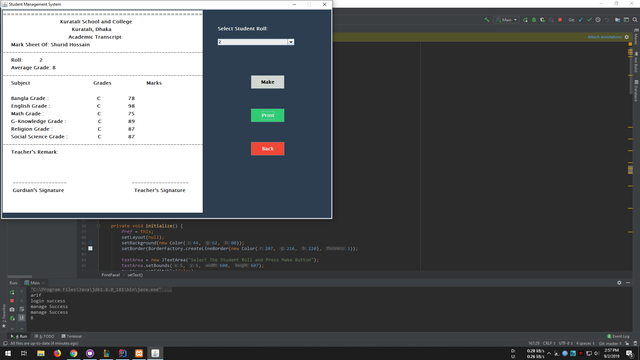
Task: Click the red Back button
Action: click(x=267, y=149)
